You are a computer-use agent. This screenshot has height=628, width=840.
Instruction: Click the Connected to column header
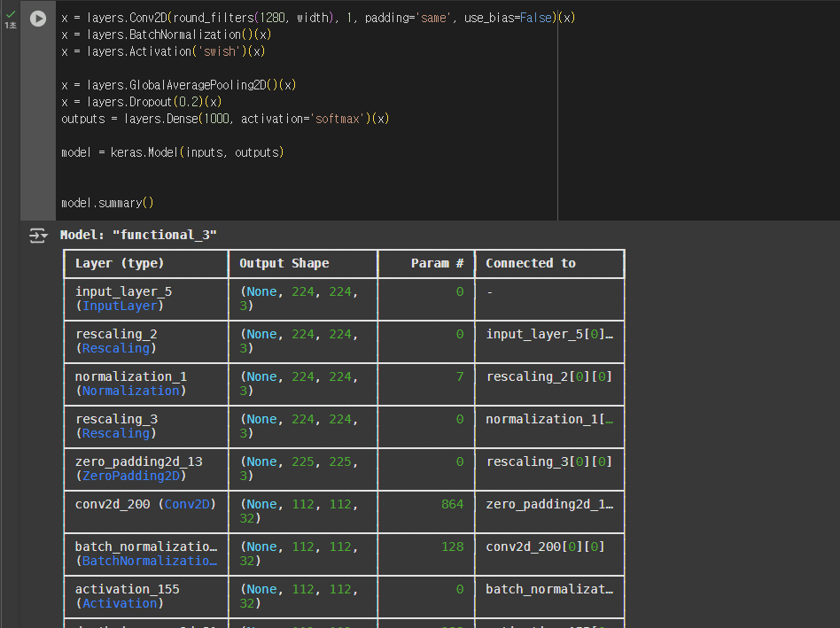click(x=531, y=263)
